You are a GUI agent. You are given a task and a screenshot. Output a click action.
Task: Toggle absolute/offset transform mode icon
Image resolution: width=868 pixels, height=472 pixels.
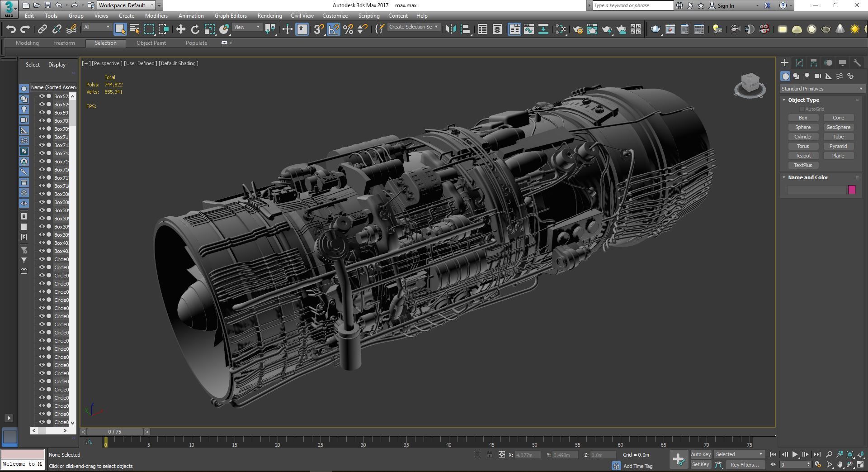pos(502,455)
